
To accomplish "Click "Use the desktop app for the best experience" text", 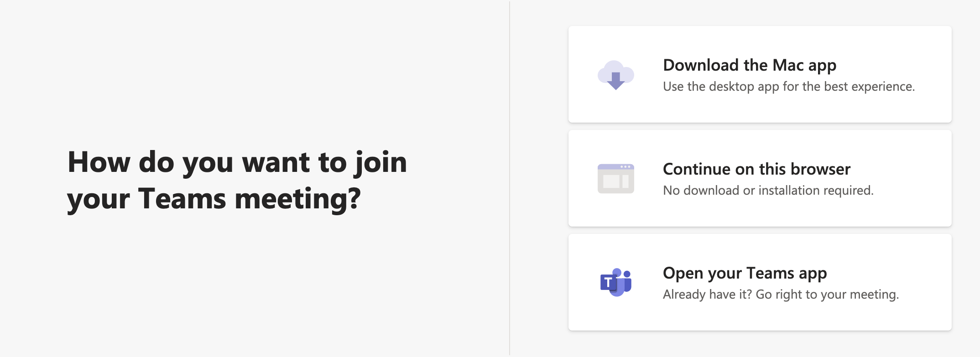I will 788,87.
